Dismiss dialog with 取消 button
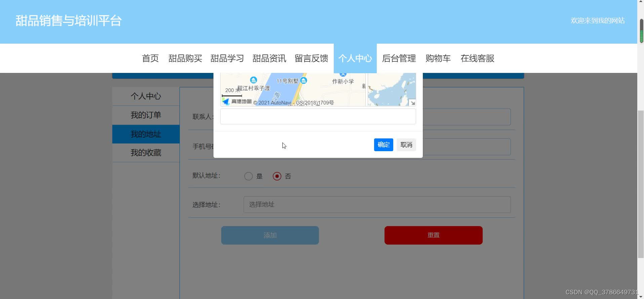 click(x=406, y=145)
